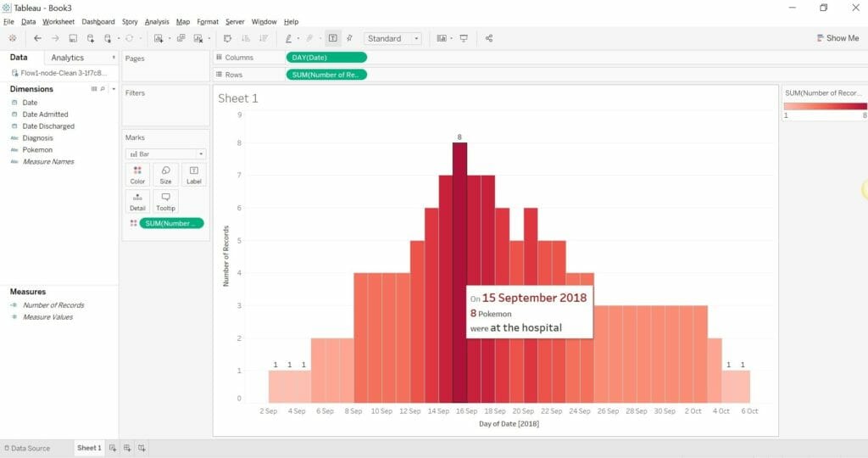
Task: Switch to the Analytics tab
Action: coord(68,58)
